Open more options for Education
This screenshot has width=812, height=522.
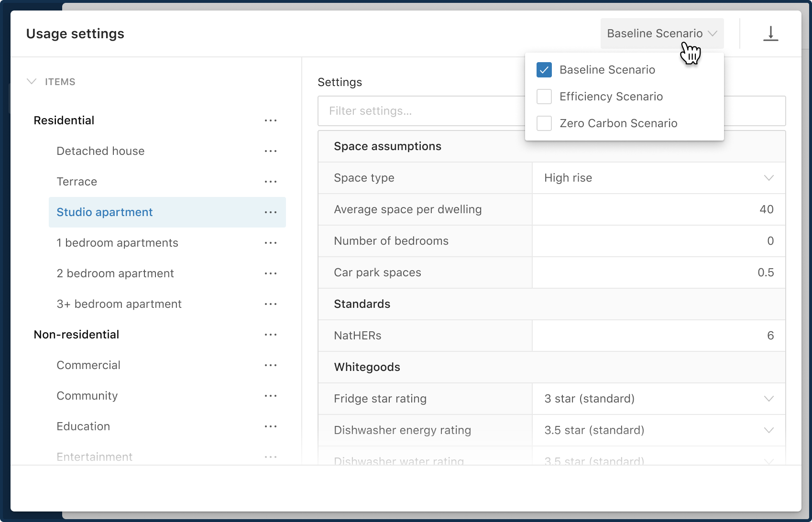click(271, 426)
